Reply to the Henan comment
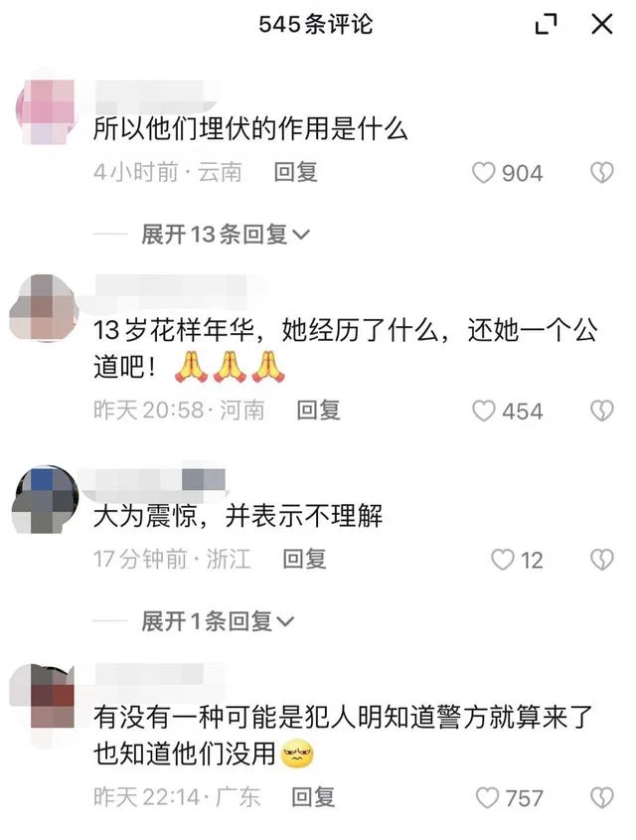Image resolution: width=636 pixels, height=840 pixels. [x=319, y=411]
